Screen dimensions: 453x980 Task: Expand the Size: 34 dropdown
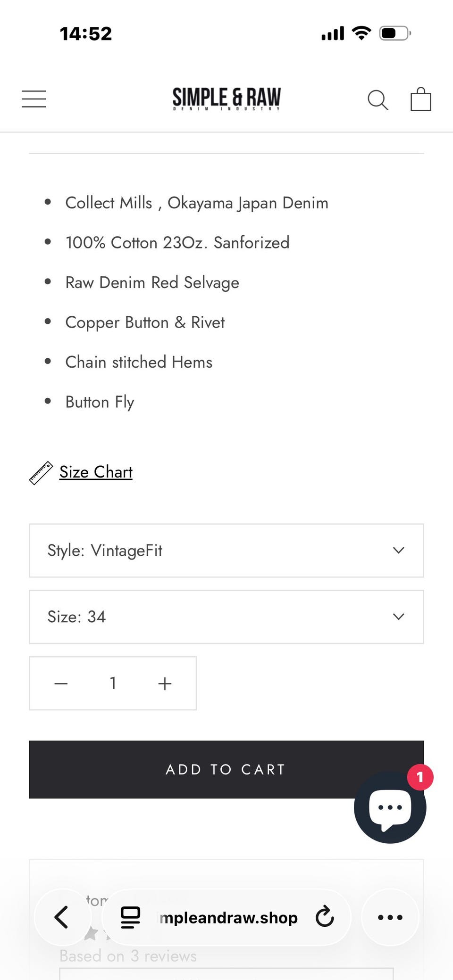226,617
